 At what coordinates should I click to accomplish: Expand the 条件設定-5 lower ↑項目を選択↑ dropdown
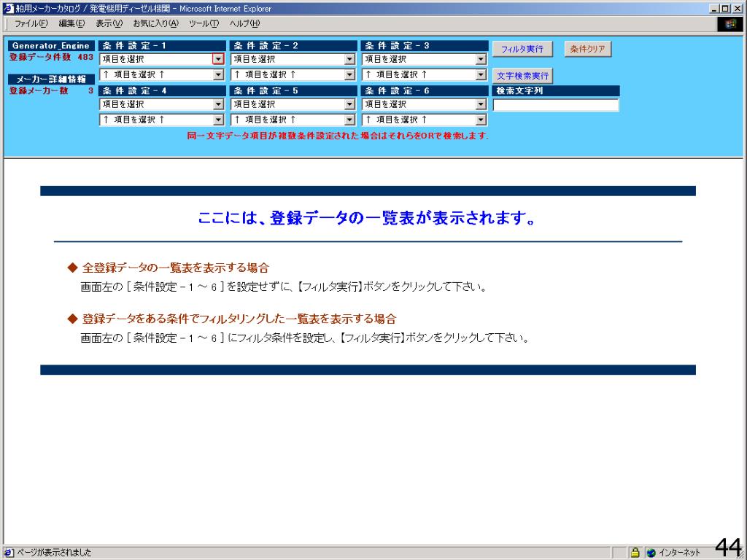pyautogui.click(x=349, y=120)
